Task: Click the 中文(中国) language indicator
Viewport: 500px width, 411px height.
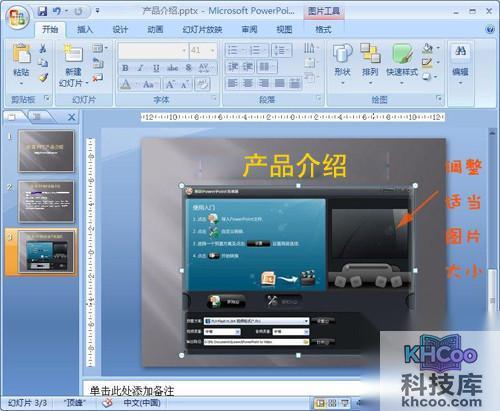Action: 142,403
